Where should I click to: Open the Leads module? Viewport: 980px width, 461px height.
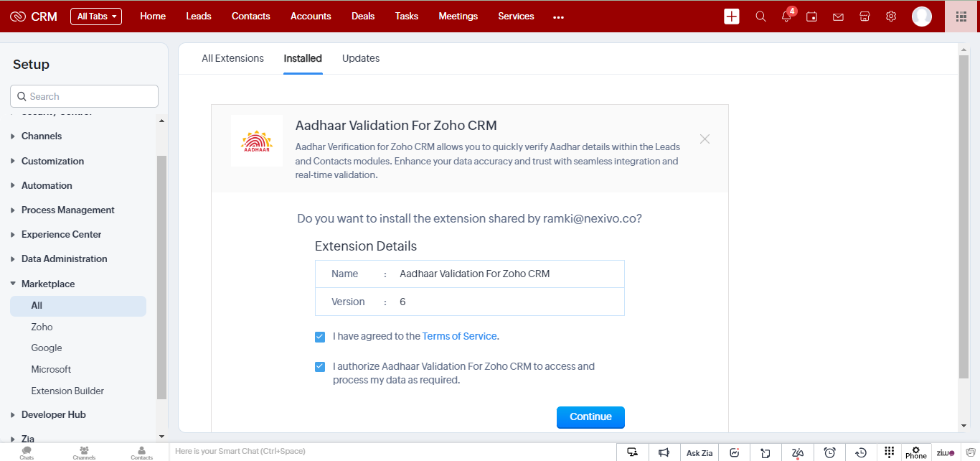tap(199, 17)
